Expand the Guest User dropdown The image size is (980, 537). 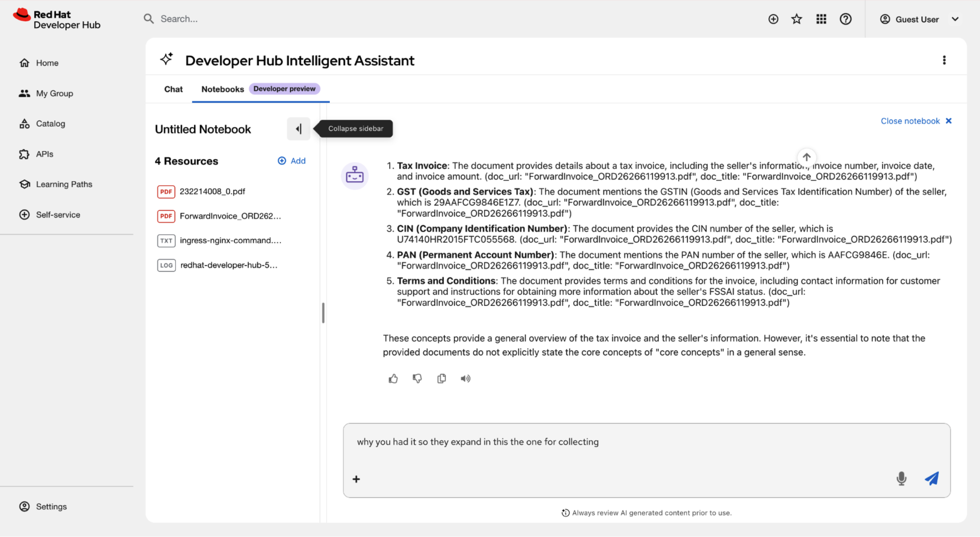click(x=920, y=19)
